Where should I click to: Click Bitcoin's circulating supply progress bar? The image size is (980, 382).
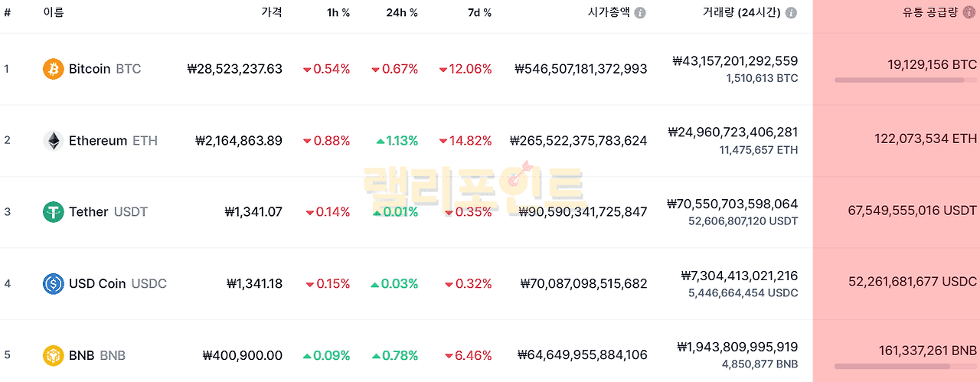[905, 80]
